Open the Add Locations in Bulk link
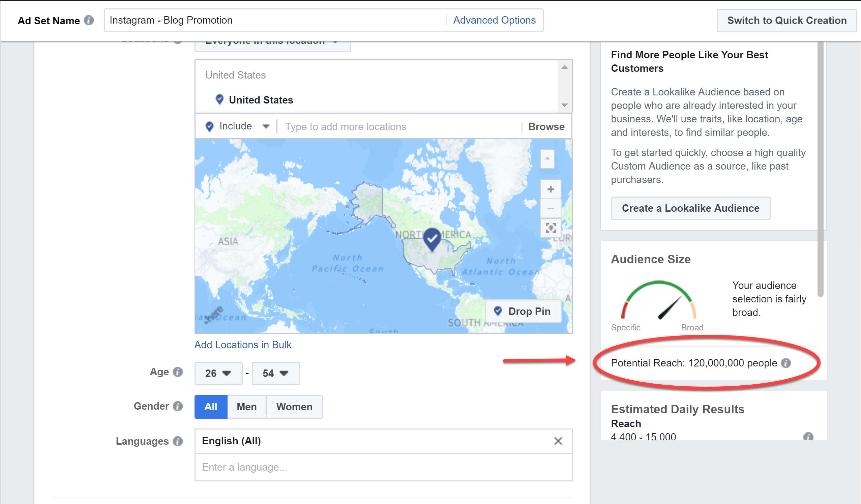861x504 pixels. tap(243, 345)
